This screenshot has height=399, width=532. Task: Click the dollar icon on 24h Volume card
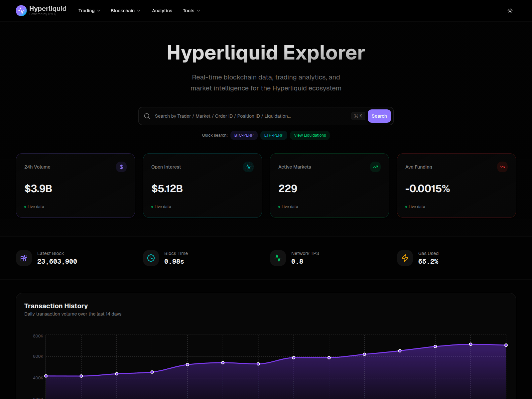[121, 167]
